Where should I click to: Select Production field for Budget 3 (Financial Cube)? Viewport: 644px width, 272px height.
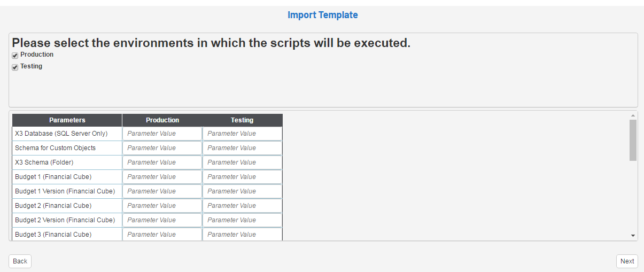tap(162, 234)
